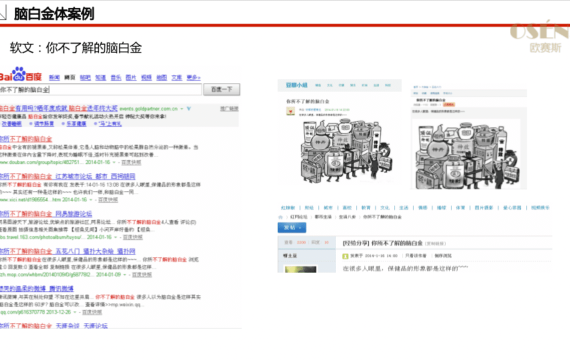The height and width of the screenshot is (360, 570).
Task: Select the 视频 tab in Baidu navigation
Action: pos(146,77)
